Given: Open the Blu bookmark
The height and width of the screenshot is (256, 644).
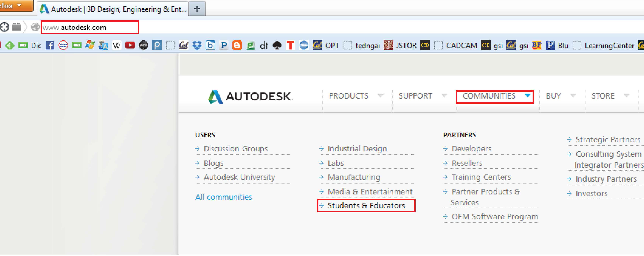Looking at the screenshot, I should (557, 46).
